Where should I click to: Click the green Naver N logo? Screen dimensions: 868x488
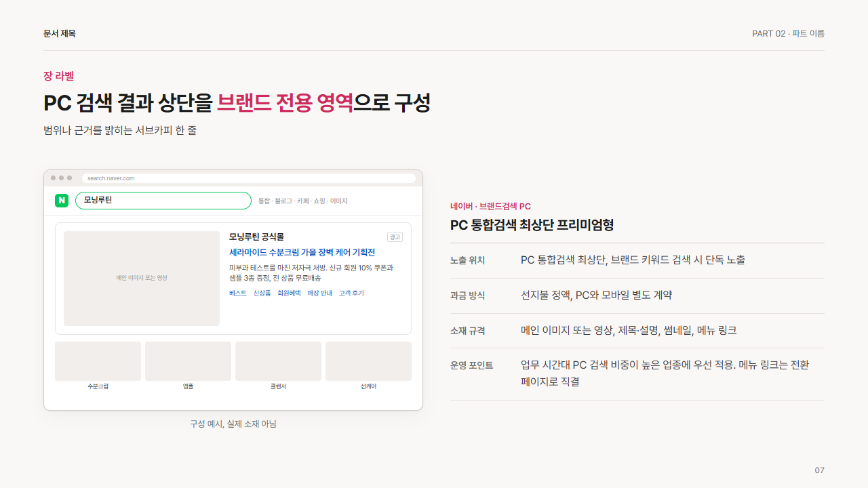62,201
